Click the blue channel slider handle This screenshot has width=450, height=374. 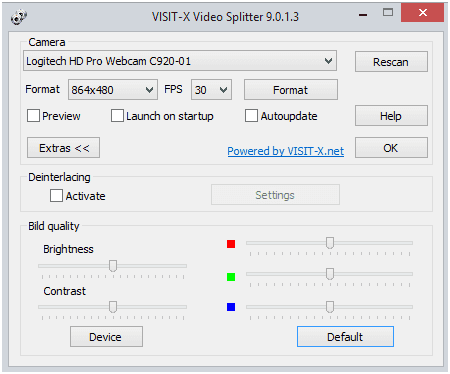(x=330, y=307)
